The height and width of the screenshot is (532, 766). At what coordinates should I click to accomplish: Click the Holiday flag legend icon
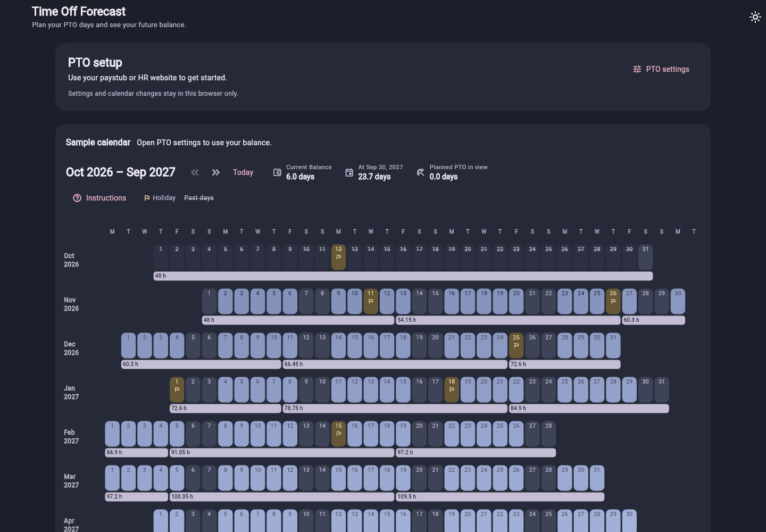click(x=147, y=198)
